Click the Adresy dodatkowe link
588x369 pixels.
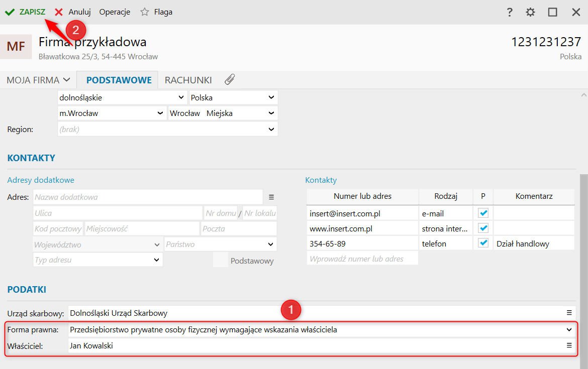(x=41, y=180)
